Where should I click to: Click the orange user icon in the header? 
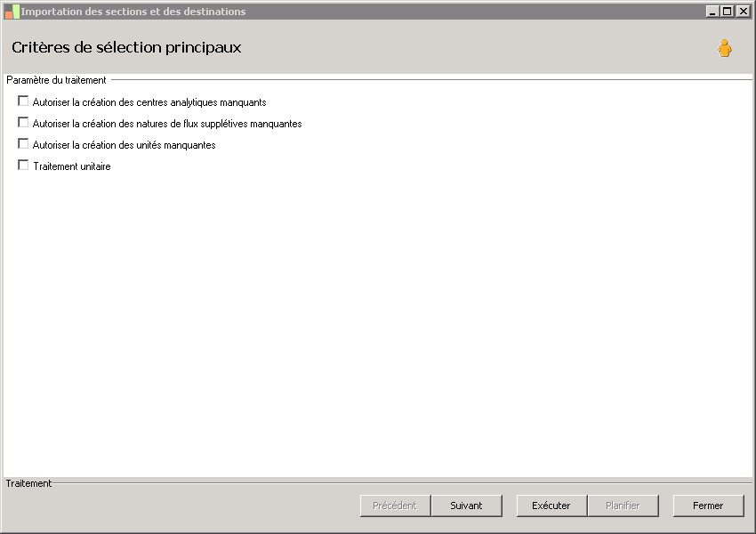[725, 48]
